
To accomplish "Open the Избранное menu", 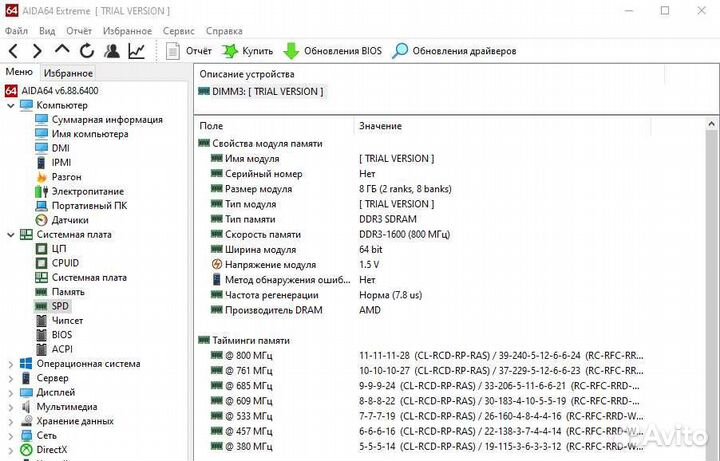I will pyautogui.click(x=127, y=31).
